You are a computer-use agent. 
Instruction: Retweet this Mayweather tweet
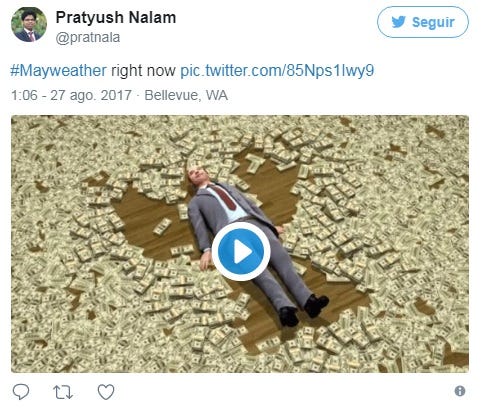click(x=63, y=392)
